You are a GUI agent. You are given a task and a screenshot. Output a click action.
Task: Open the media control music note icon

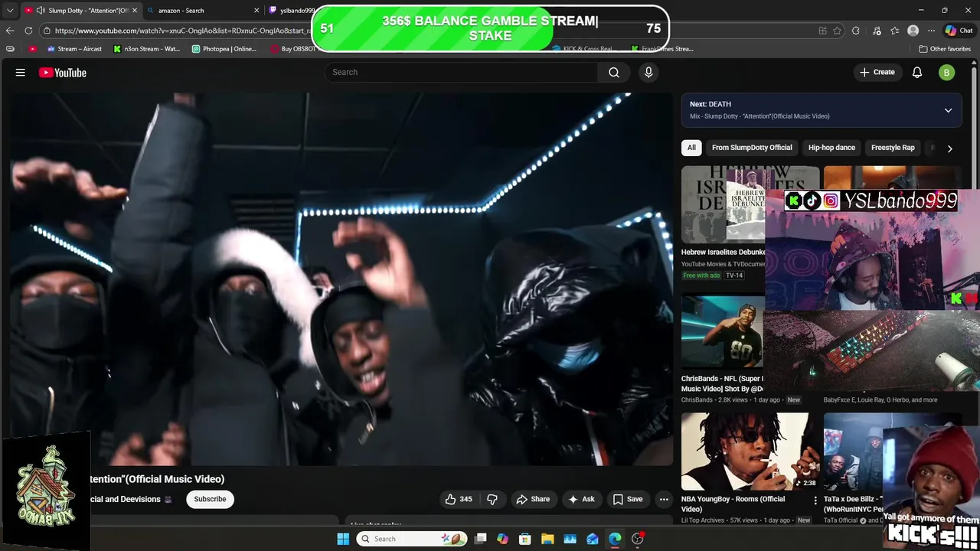[x=876, y=31]
